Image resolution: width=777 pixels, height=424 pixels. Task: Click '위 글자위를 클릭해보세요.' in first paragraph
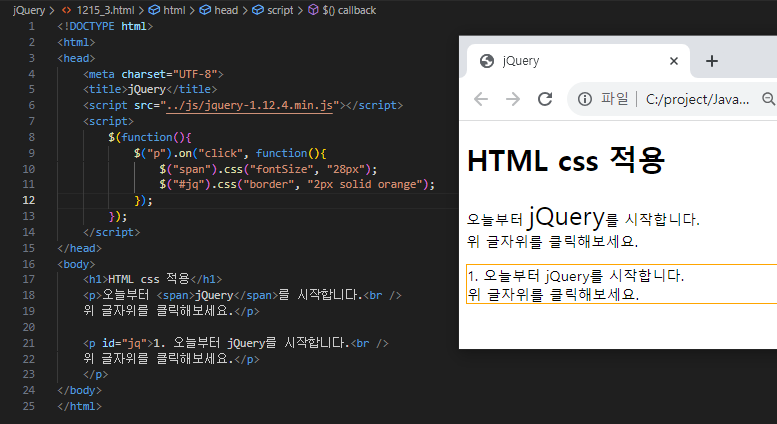pos(553,241)
